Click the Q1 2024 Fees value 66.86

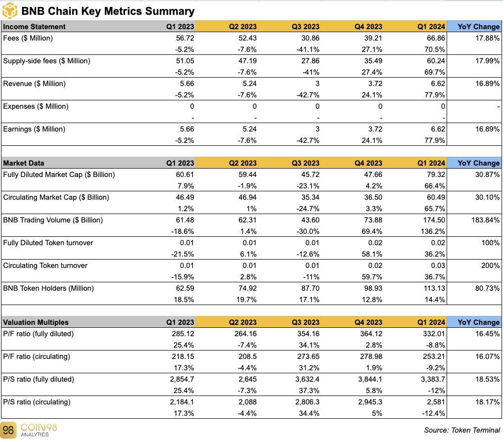pos(436,38)
